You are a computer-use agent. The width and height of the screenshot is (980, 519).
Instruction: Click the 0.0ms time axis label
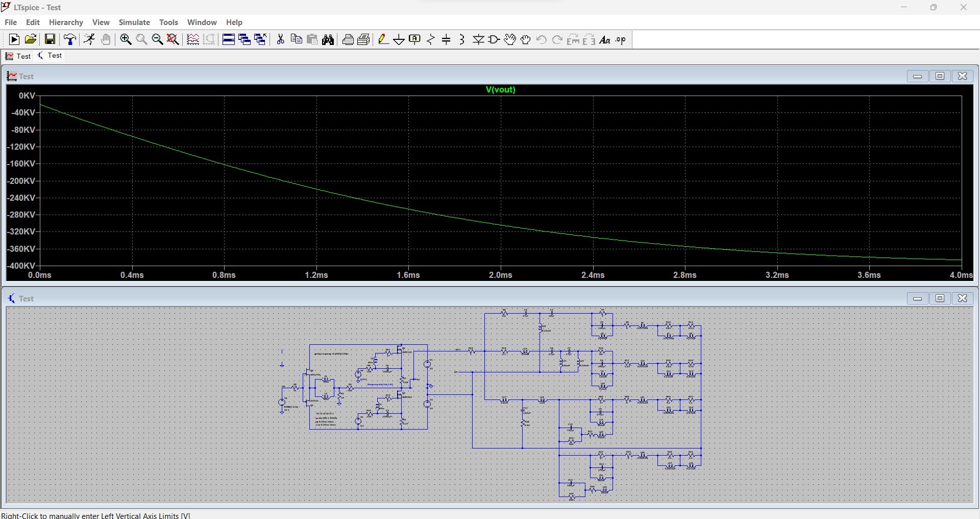click(40, 275)
